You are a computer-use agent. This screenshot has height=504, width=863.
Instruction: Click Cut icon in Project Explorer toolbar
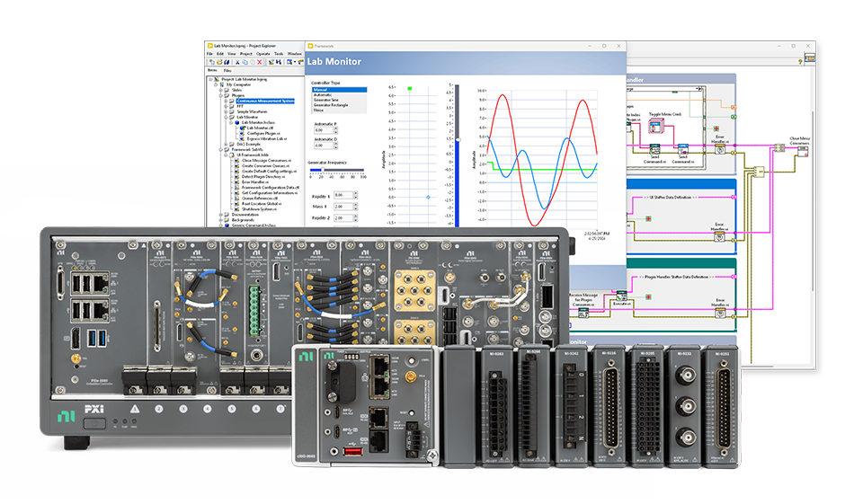point(237,62)
